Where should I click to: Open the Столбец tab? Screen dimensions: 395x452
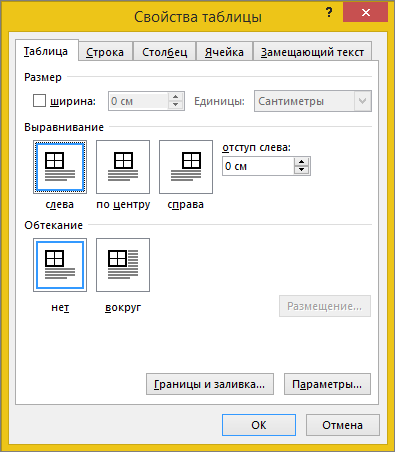click(165, 52)
